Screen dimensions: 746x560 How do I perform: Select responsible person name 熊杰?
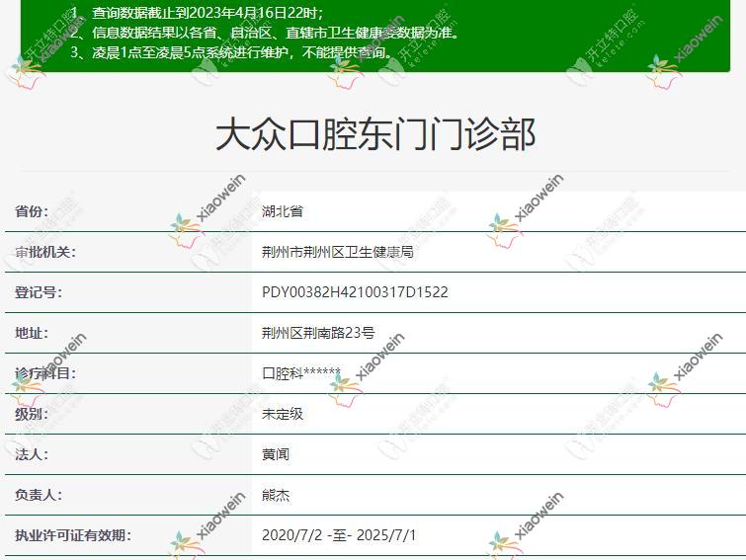coord(276,495)
